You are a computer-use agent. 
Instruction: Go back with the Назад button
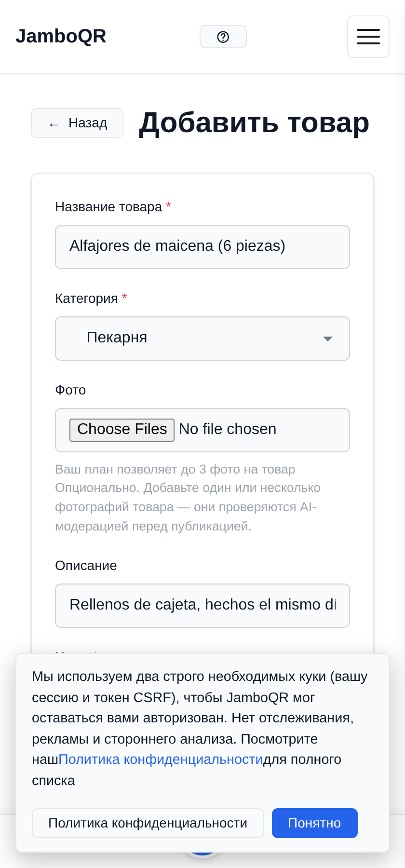click(x=77, y=123)
